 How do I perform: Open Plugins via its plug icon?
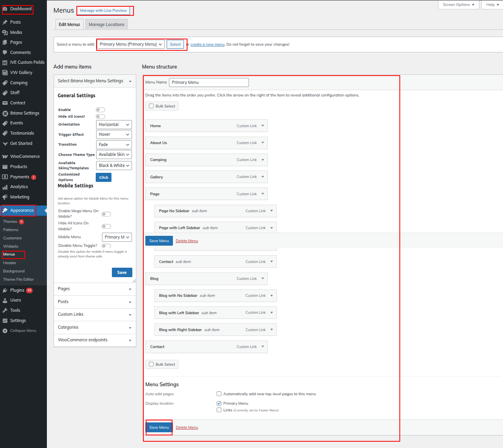(5, 291)
